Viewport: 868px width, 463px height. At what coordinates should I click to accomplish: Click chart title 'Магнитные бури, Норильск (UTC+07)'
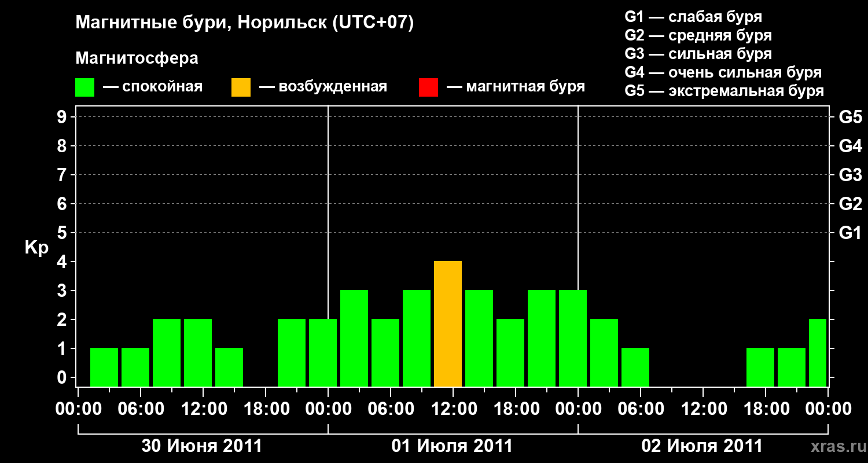tap(245, 24)
